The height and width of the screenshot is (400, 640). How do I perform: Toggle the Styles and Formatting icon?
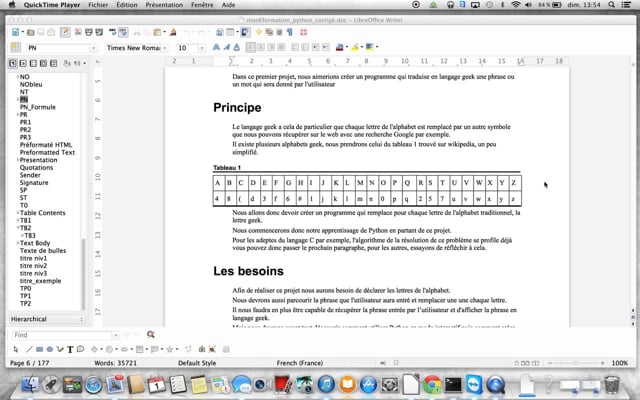(16, 48)
